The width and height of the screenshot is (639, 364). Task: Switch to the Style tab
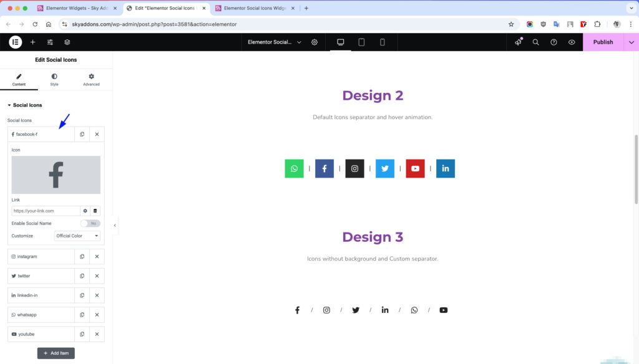coord(54,80)
